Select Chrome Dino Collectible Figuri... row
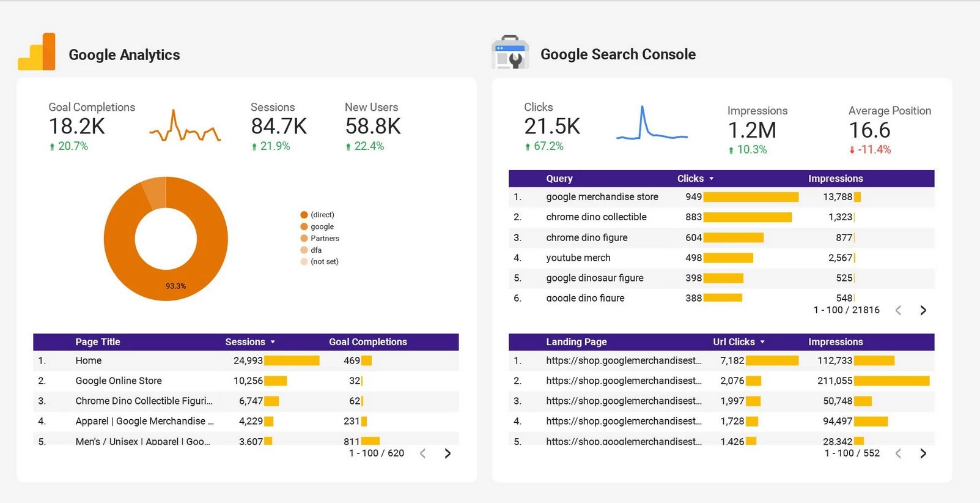 (246, 401)
